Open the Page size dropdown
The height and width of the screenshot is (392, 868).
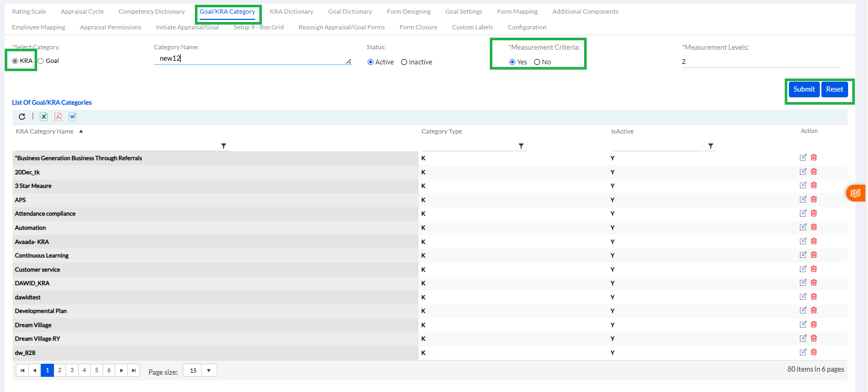(x=208, y=371)
